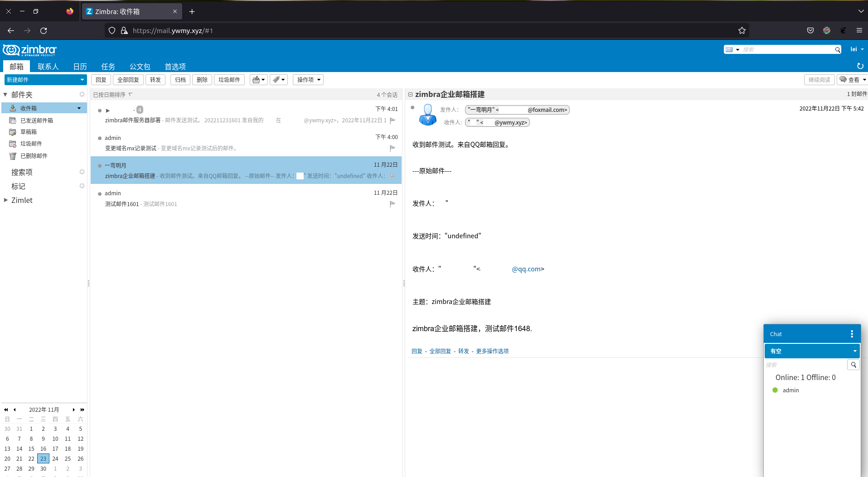868x477 pixels.
Task: Flag the 测试邮件1601 message
Action: click(393, 204)
